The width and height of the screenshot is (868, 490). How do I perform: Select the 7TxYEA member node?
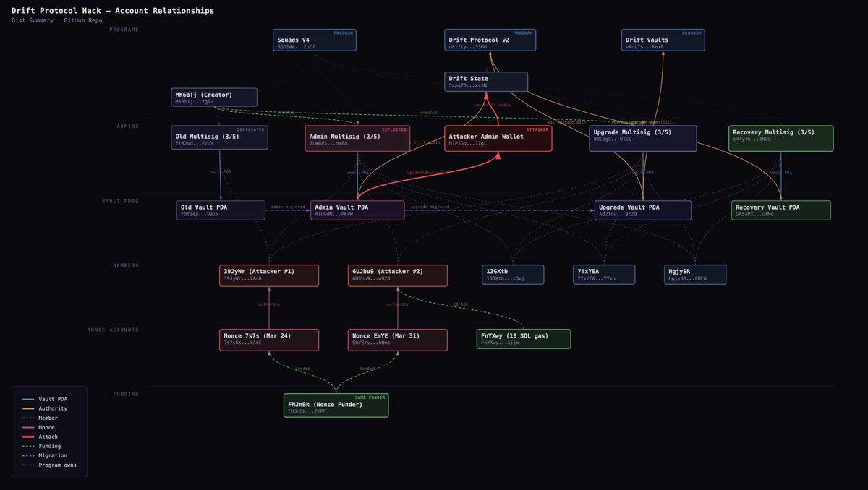click(605, 275)
